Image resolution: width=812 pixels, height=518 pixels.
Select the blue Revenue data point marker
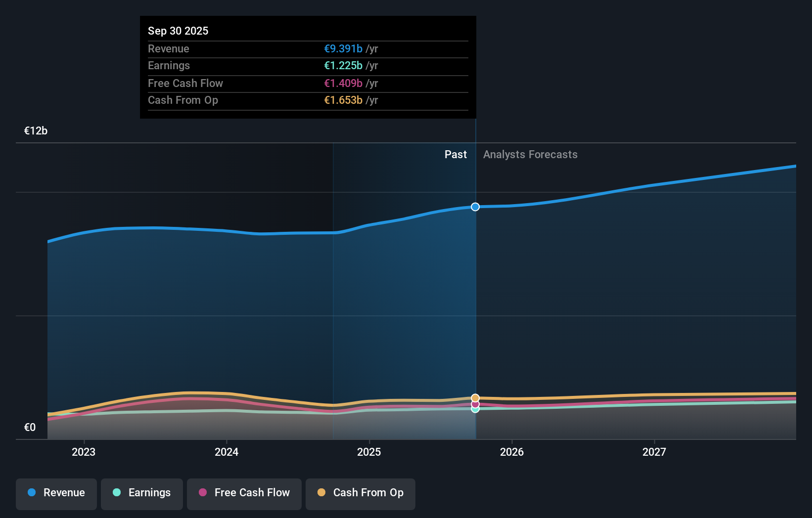click(475, 207)
